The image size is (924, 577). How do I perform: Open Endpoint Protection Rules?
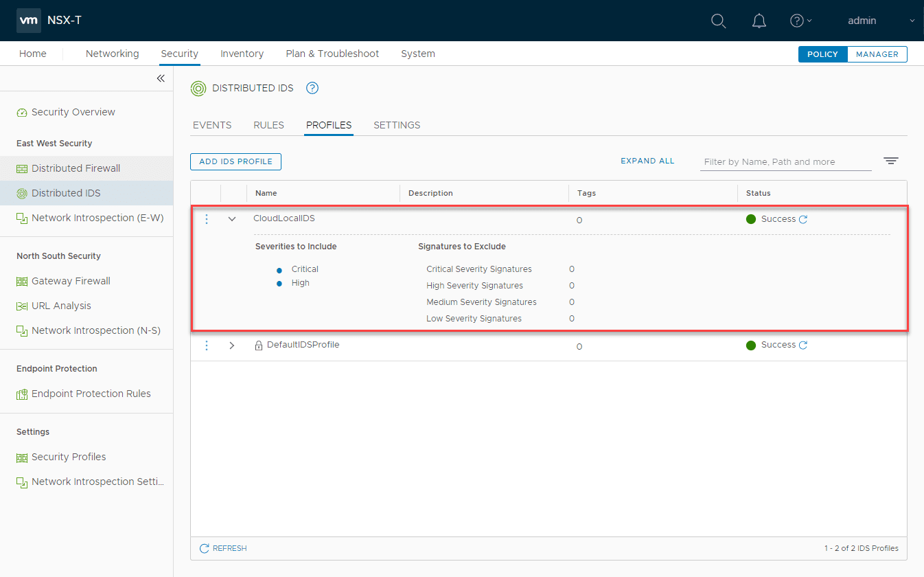(x=91, y=394)
